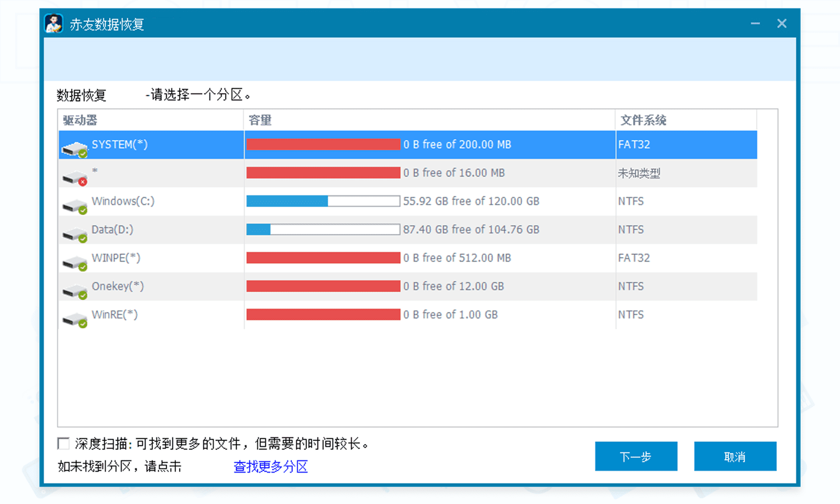Click the Onekey(*) drive icon
Screen dimensions: 840x504
pyautogui.click(x=74, y=291)
